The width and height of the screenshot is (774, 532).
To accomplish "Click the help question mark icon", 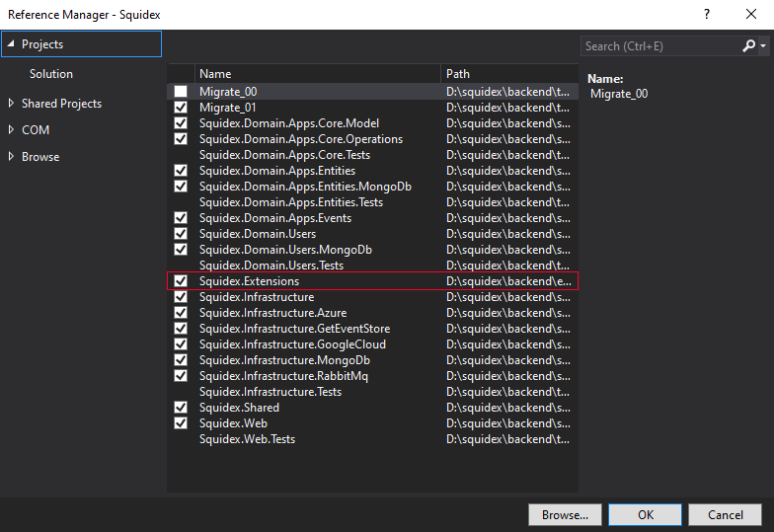I will click(x=707, y=14).
